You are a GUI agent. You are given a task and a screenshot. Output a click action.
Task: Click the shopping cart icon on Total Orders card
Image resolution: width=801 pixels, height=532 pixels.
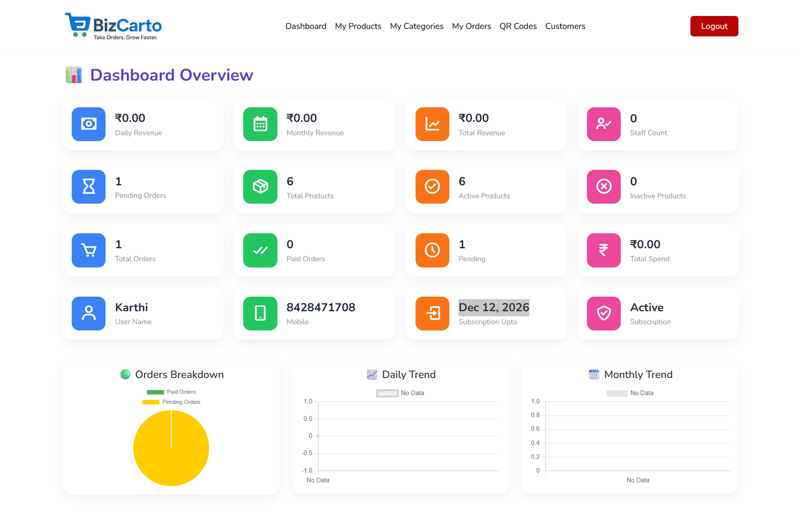pos(89,250)
